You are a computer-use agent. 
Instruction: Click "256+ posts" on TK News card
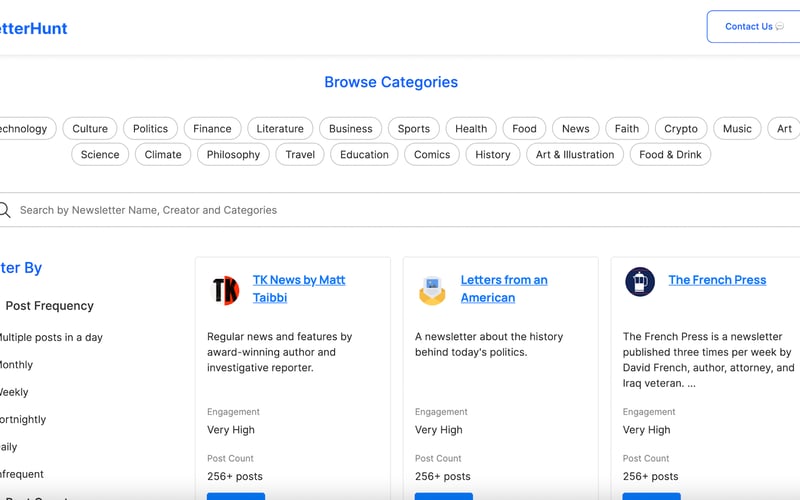(x=235, y=477)
